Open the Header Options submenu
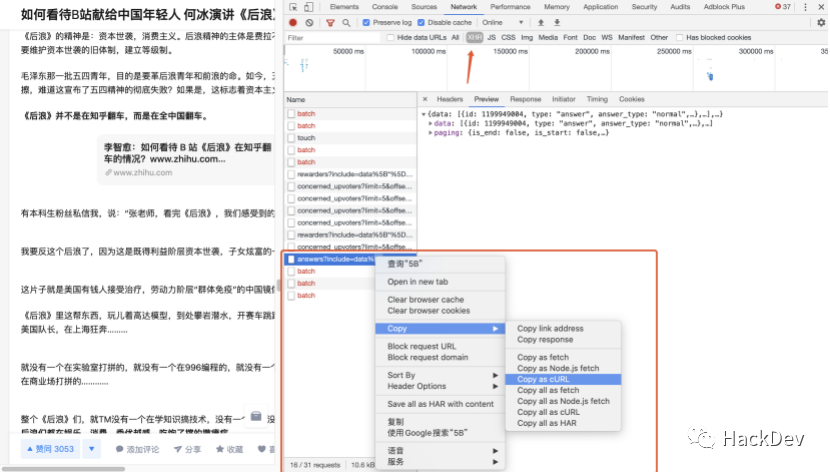This screenshot has width=830, height=472. point(440,386)
